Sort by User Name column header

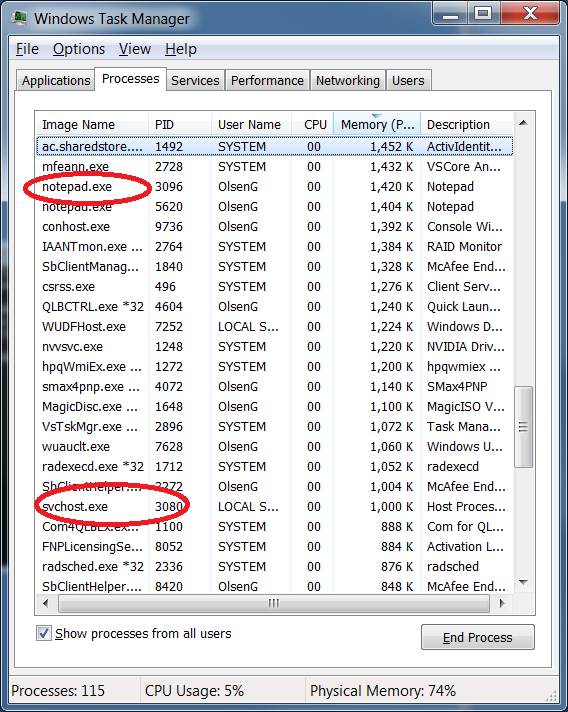(251, 124)
